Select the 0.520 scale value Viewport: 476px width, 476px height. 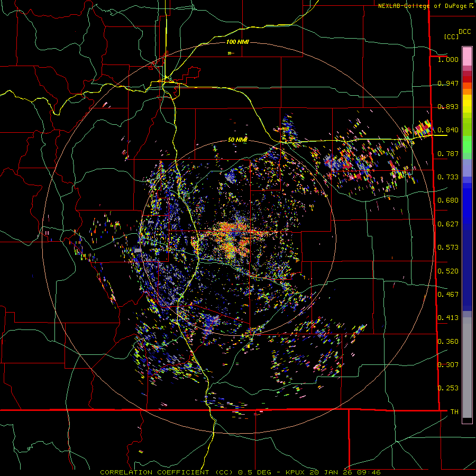448,271
